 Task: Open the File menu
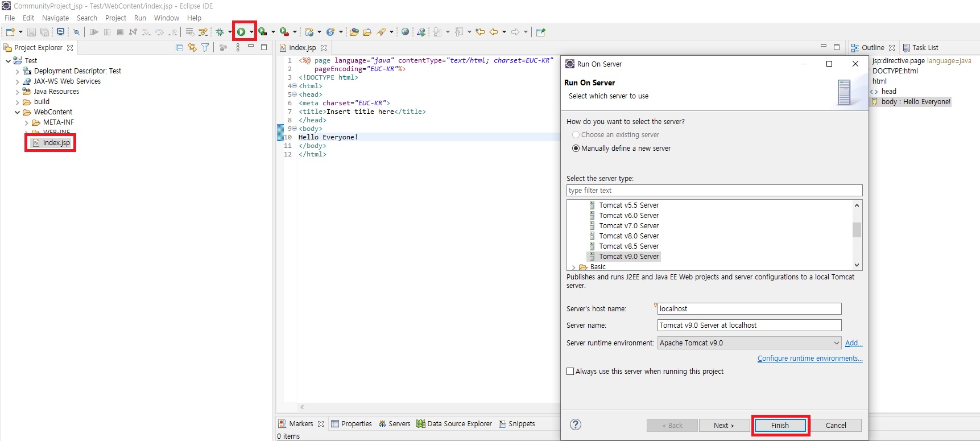(10, 18)
